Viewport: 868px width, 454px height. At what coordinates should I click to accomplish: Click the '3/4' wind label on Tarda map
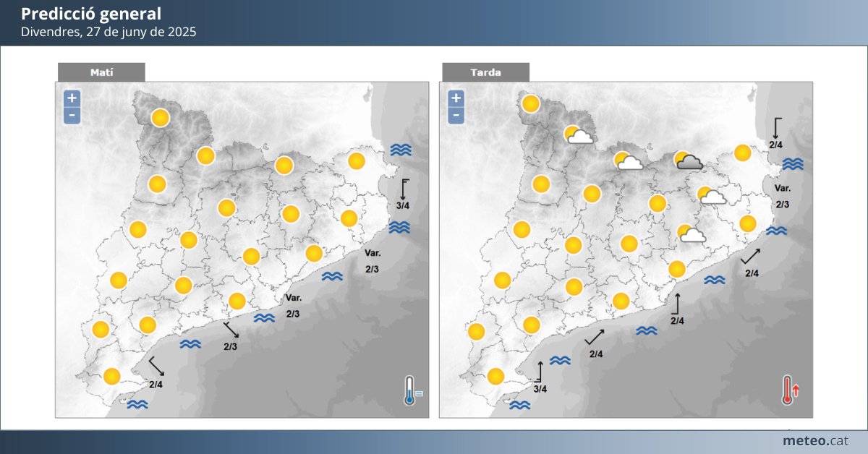(x=540, y=389)
